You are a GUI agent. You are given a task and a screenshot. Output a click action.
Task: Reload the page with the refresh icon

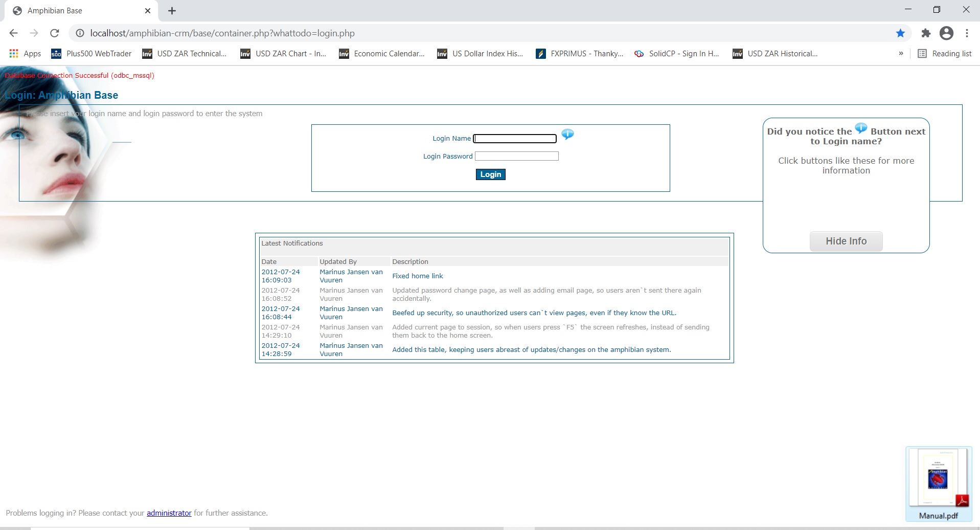coord(55,33)
